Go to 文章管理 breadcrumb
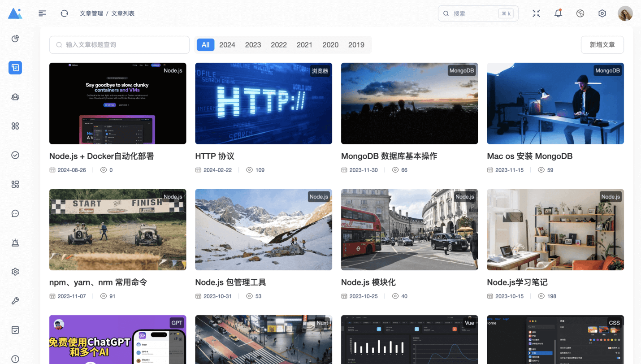This screenshot has width=641, height=364. [x=91, y=13]
